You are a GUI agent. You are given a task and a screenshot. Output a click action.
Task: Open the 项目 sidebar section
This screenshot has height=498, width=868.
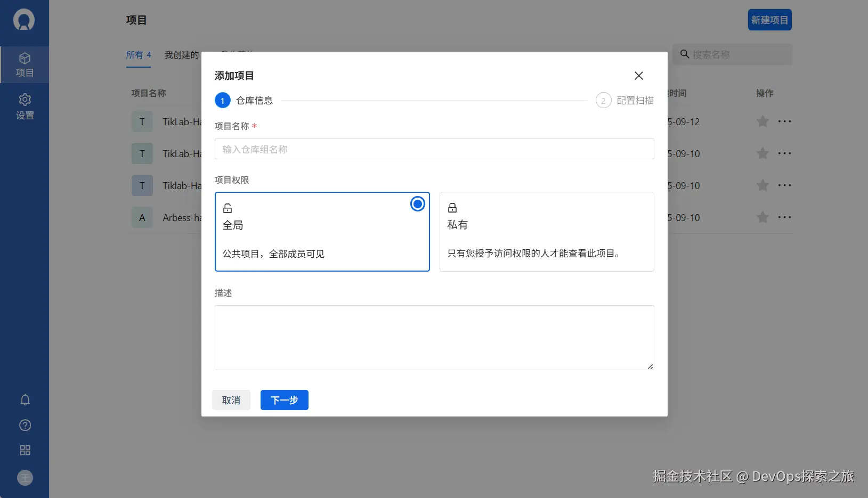click(x=25, y=65)
